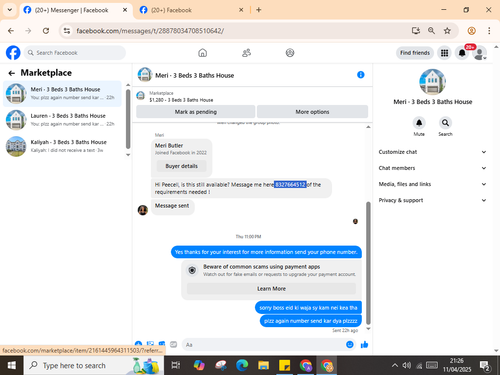The width and height of the screenshot is (500, 375).
Task: Open the tab search dropdown arrow
Action: click(x=10, y=10)
